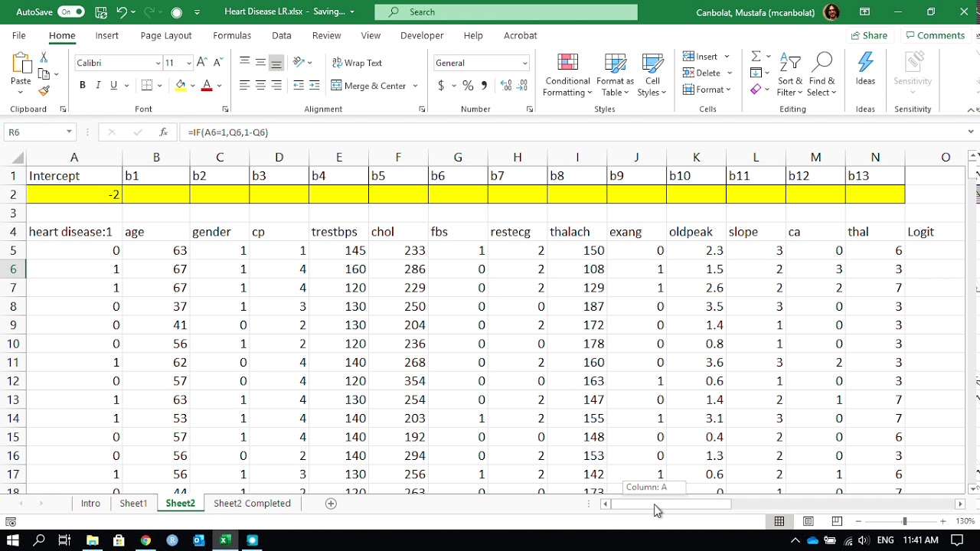The image size is (980, 551).
Task: Switch to the Developer ribbon tab
Action: click(x=422, y=35)
